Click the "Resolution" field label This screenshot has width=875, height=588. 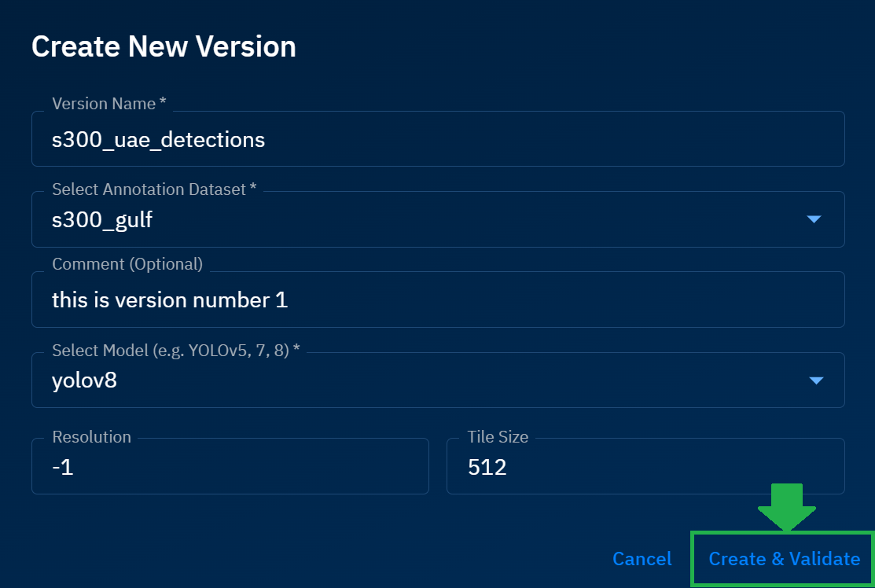(91, 437)
